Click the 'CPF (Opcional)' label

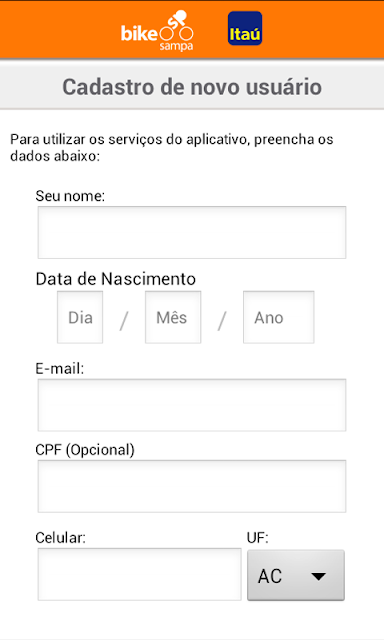tap(85, 450)
